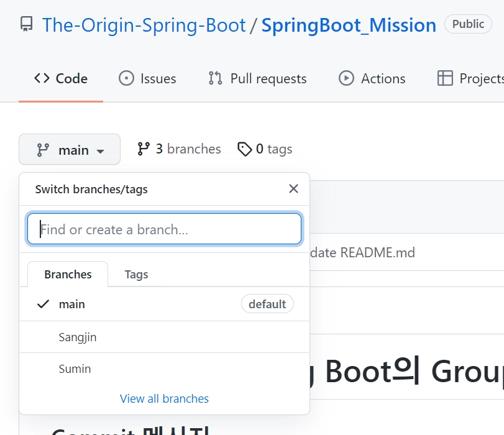Image resolution: width=504 pixels, height=435 pixels.
Task: Open the main branch dropdown button
Action: [x=70, y=150]
